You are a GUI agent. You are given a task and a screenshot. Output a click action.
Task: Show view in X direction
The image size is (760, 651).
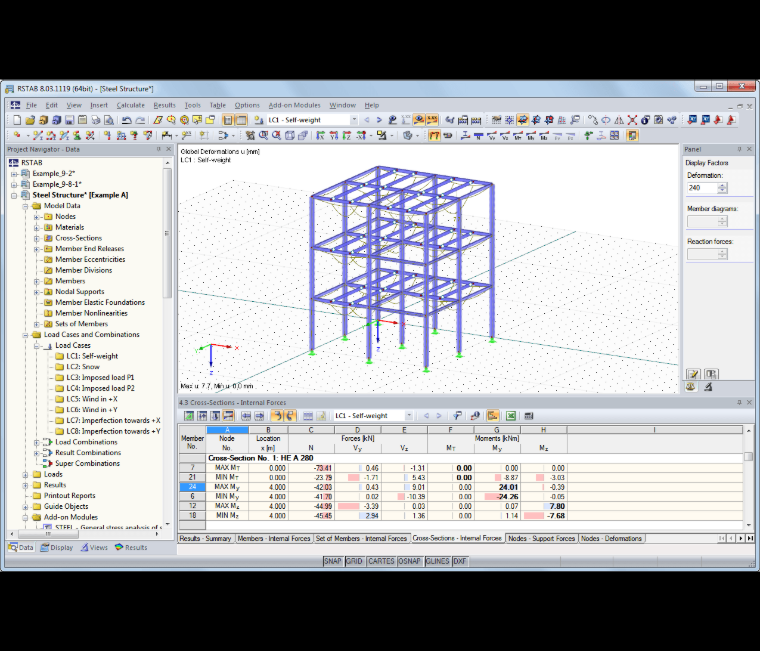(x=320, y=136)
